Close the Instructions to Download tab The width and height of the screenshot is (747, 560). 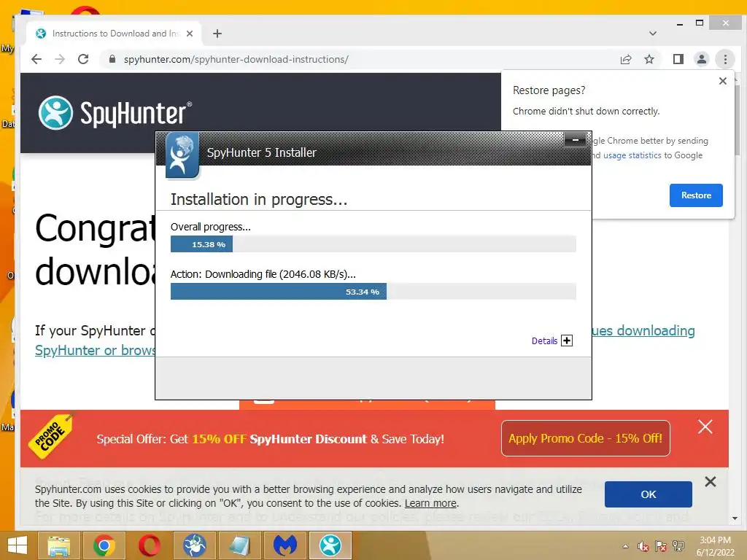(x=190, y=34)
